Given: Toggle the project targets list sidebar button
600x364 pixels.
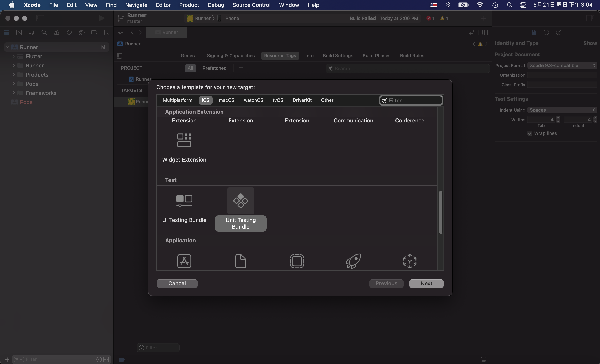Looking at the screenshot, I should pyautogui.click(x=119, y=56).
